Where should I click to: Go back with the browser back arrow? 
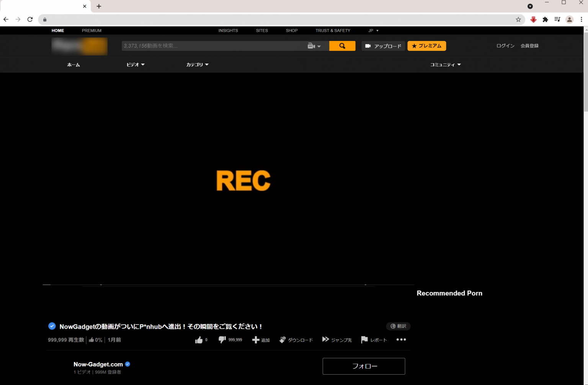point(6,20)
